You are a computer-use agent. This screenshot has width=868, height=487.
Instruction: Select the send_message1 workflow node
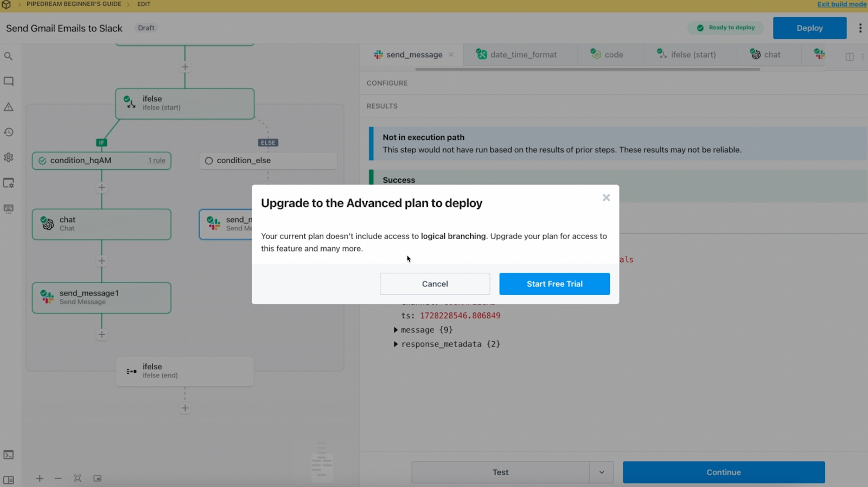pyautogui.click(x=101, y=298)
